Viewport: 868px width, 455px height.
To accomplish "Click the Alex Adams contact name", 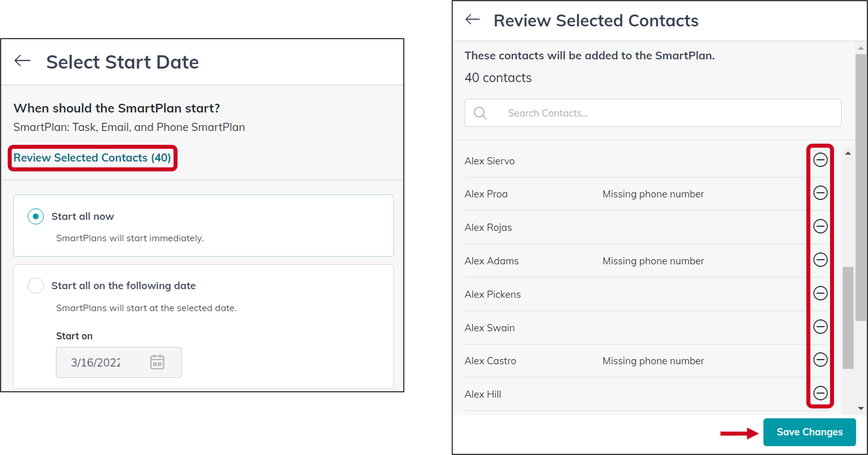I will pyautogui.click(x=492, y=261).
